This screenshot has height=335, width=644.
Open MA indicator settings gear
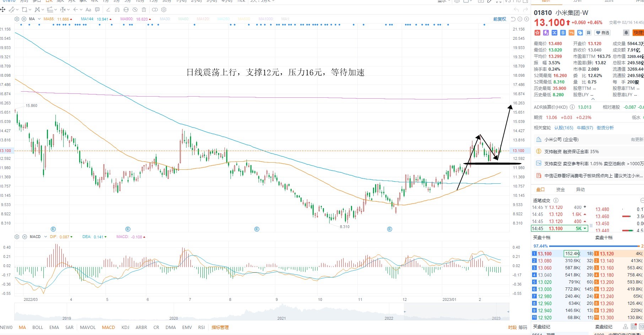click(x=17, y=19)
